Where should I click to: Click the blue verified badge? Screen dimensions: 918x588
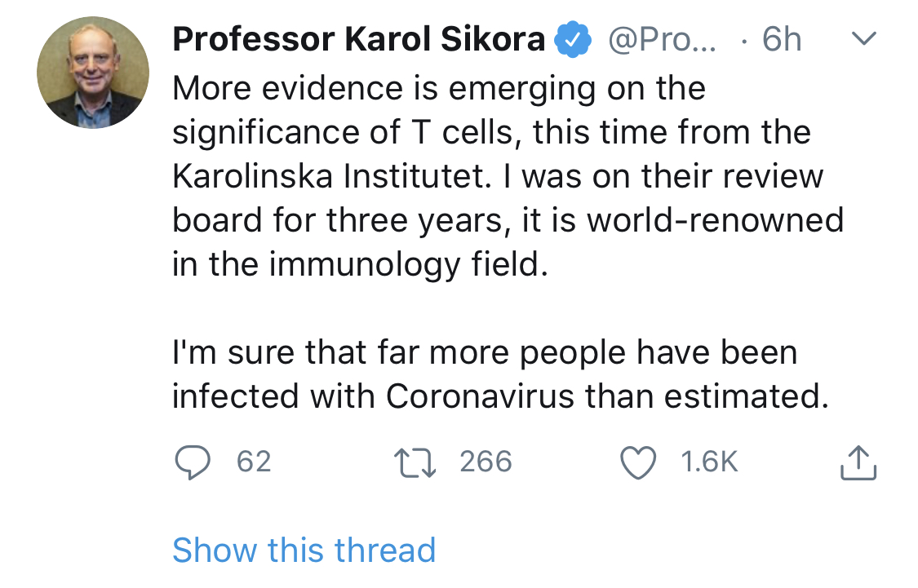[x=574, y=40]
